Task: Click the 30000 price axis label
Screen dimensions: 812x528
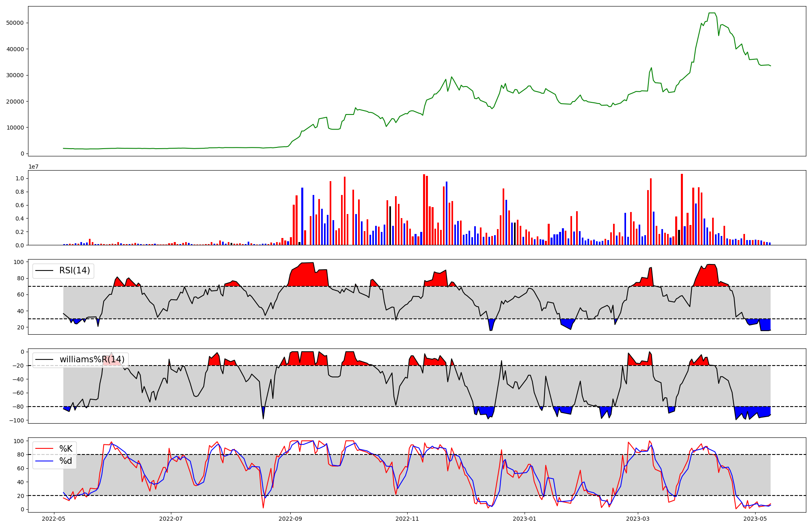Action: 15,76
